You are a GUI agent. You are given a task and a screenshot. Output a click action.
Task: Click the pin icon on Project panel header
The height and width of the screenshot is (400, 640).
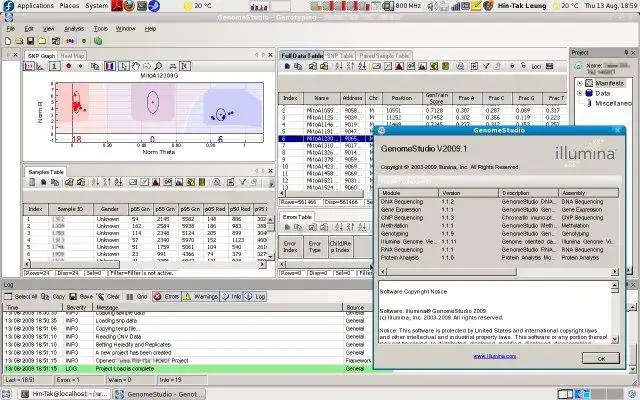(626, 53)
